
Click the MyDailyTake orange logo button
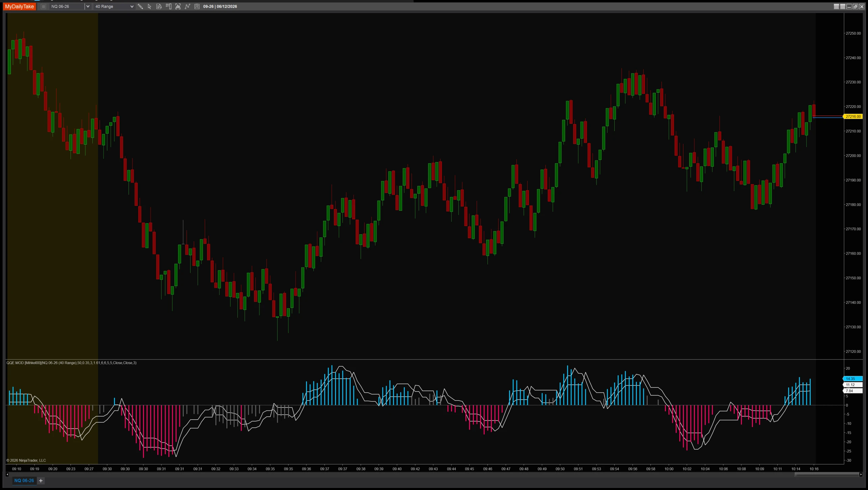pos(20,6)
